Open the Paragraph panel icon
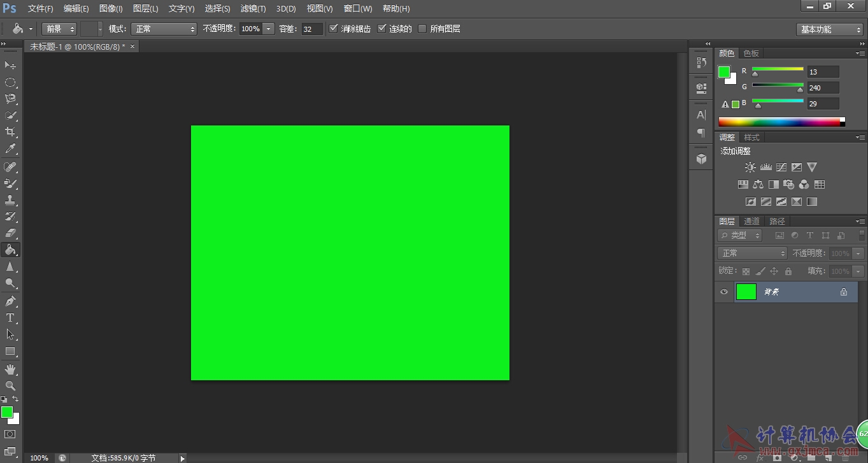Image resolution: width=868 pixels, height=463 pixels. coord(701,132)
